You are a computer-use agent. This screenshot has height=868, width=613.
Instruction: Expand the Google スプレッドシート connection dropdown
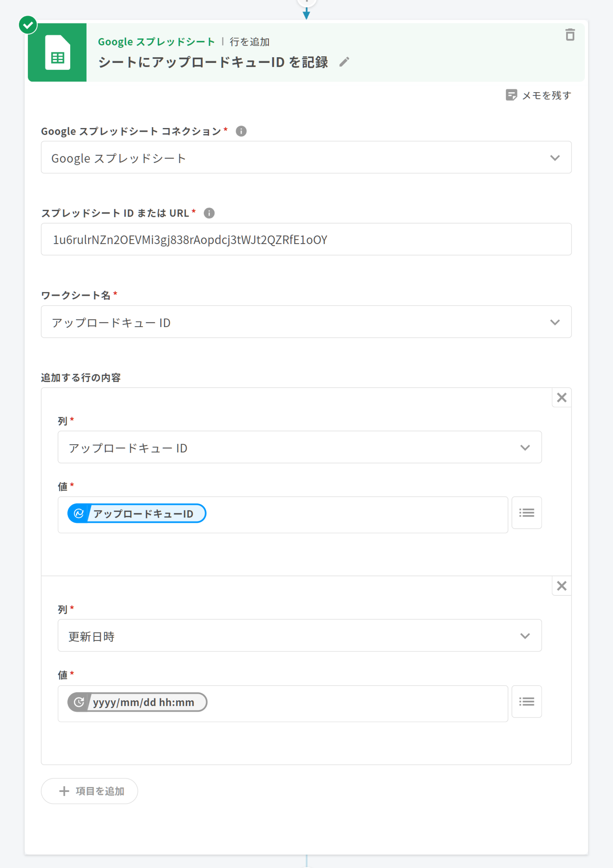pyautogui.click(x=554, y=158)
